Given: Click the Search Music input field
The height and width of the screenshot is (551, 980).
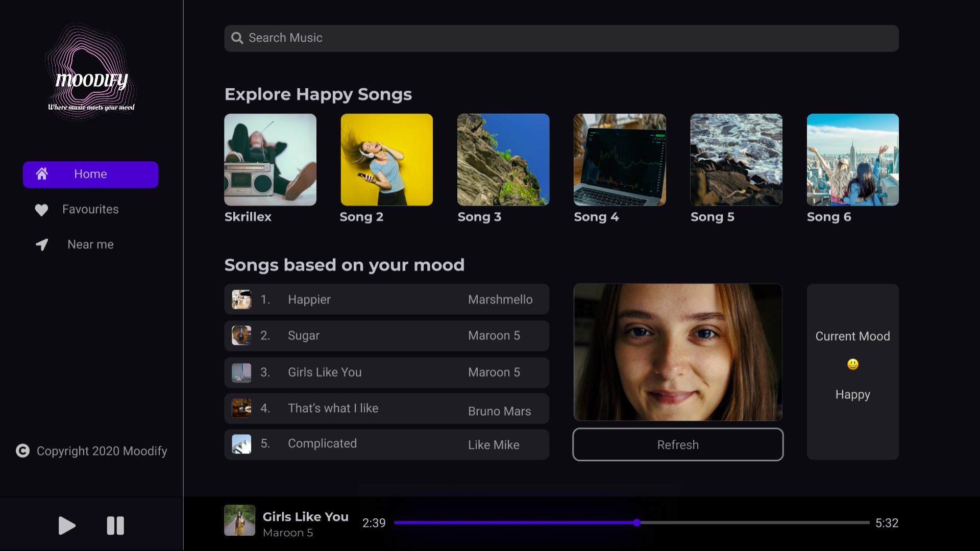Looking at the screenshot, I should pyautogui.click(x=561, y=37).
